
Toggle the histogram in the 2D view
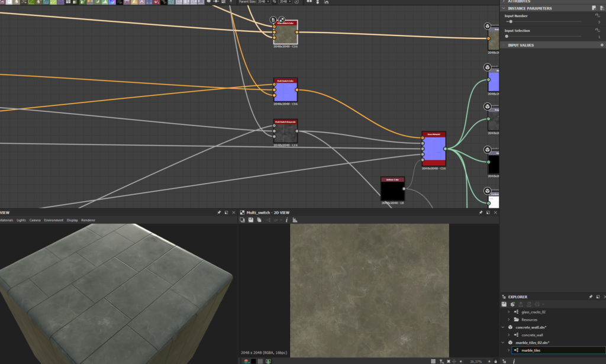[x=295, y=220]
